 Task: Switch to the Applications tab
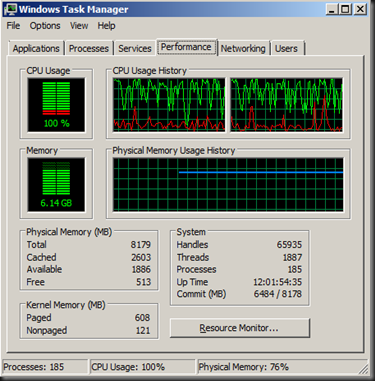pyautogui.click(x=36, y=48)
